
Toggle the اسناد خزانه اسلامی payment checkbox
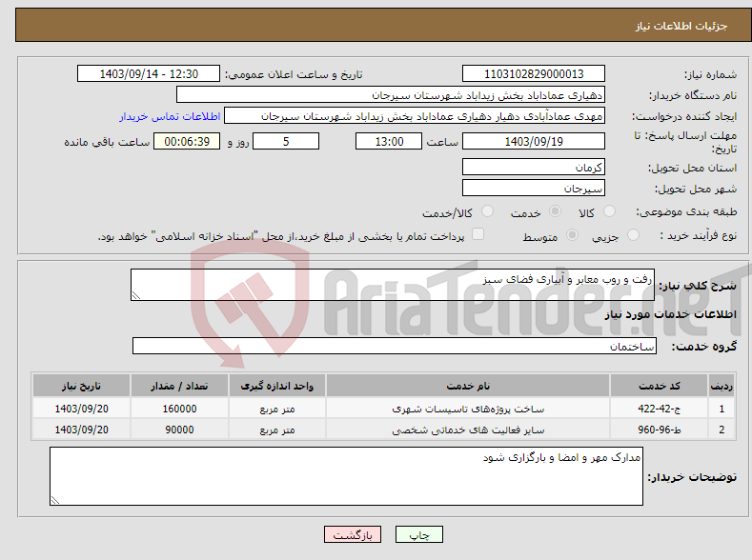478,233
